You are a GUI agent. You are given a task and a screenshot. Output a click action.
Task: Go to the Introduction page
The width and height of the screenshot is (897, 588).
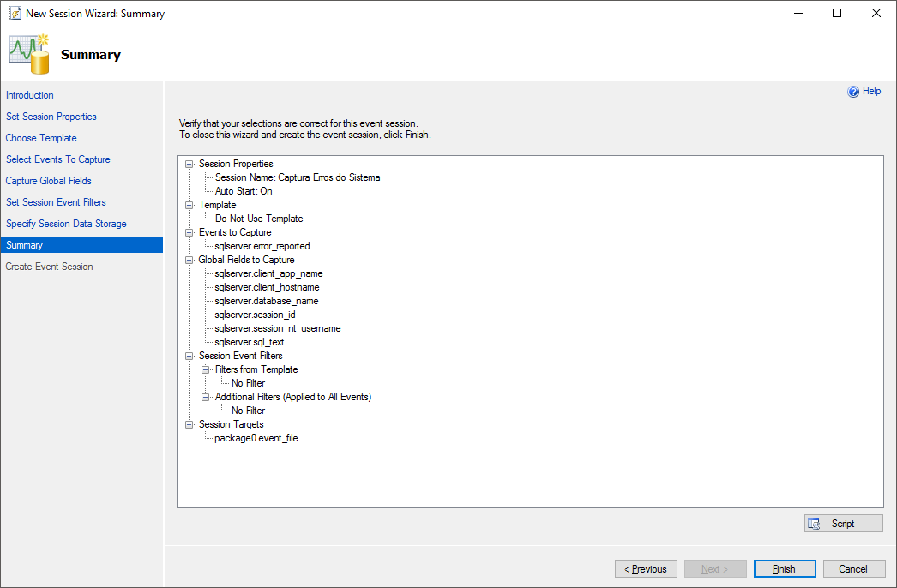coord(30,95)
